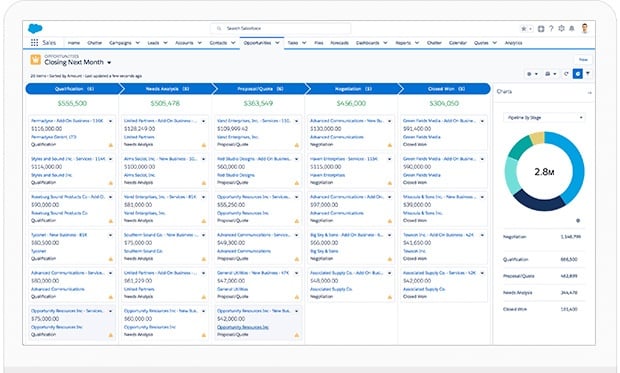Expand the Campaigns nav dropdown arrow

(x=138, y=43)
